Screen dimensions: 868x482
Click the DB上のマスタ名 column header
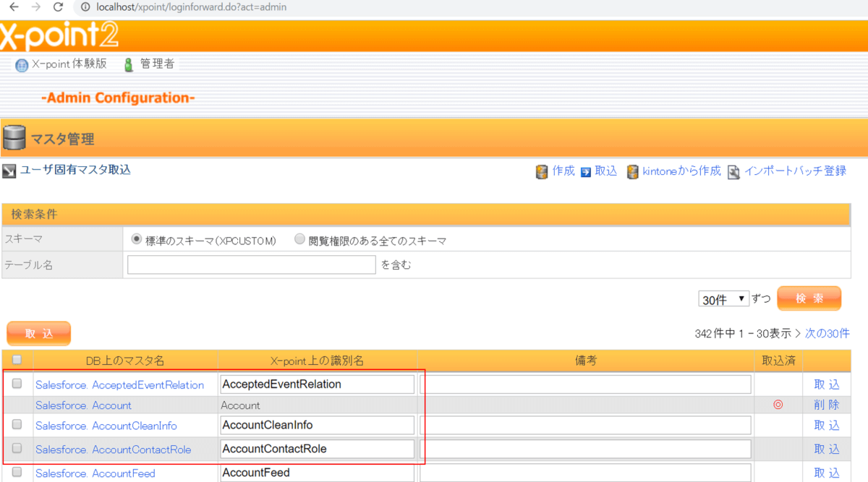click(x=125, y=360)
